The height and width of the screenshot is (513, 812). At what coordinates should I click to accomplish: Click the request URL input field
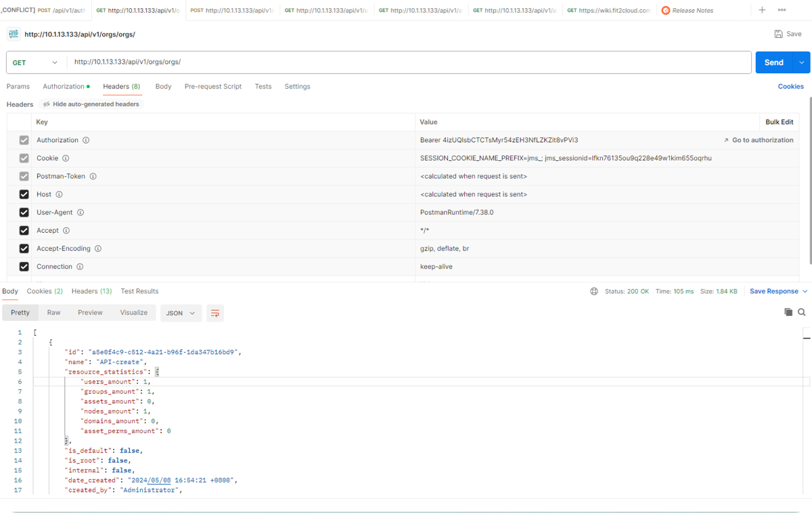[409, 62]
